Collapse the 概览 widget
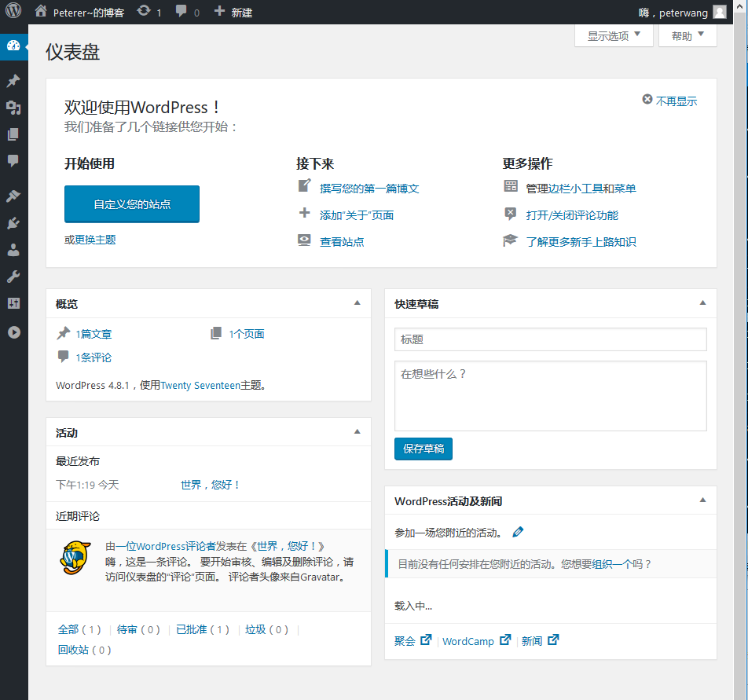 (x=357, y=302)
